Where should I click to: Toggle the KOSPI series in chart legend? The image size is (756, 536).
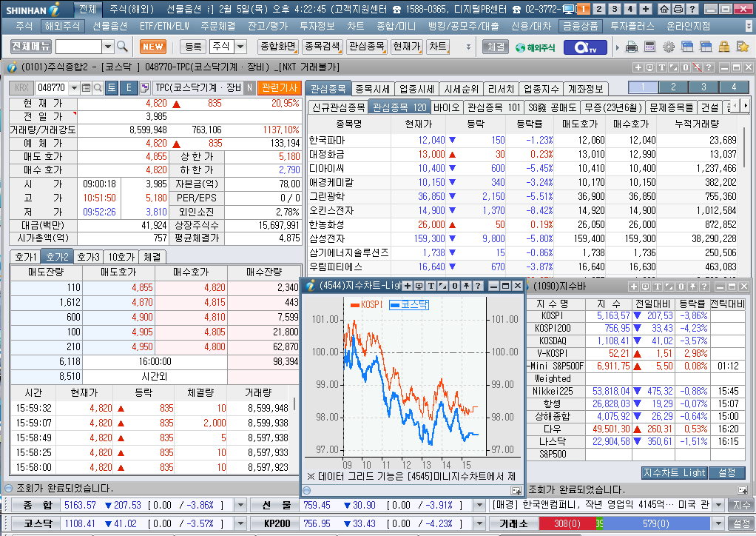(366, 304)
